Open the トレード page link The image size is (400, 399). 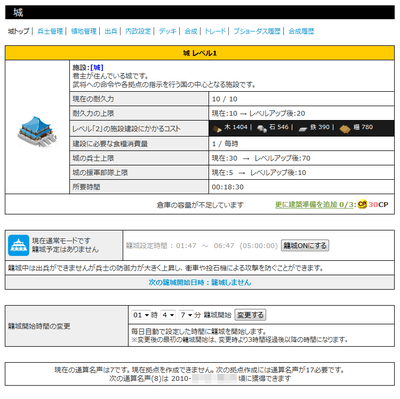coord(215,31)
